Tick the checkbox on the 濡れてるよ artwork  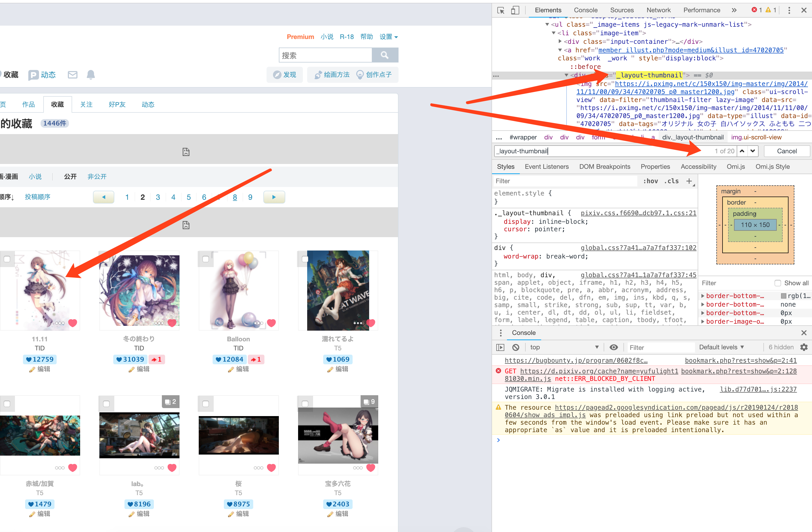pos(305,259)
